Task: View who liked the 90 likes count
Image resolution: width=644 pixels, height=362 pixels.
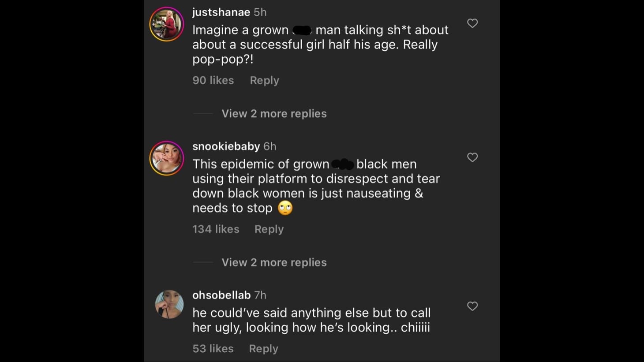Action: [213, 80]
